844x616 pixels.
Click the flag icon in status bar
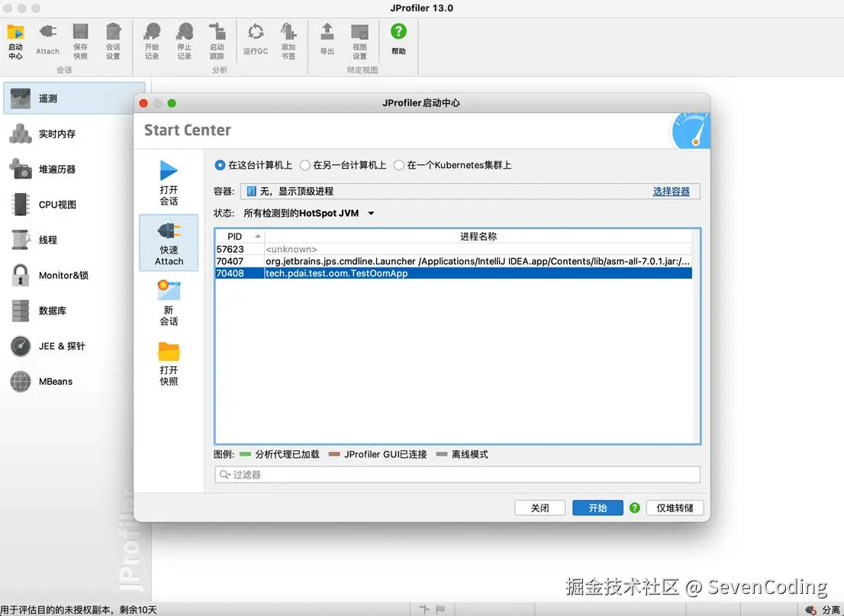(440, 610)
